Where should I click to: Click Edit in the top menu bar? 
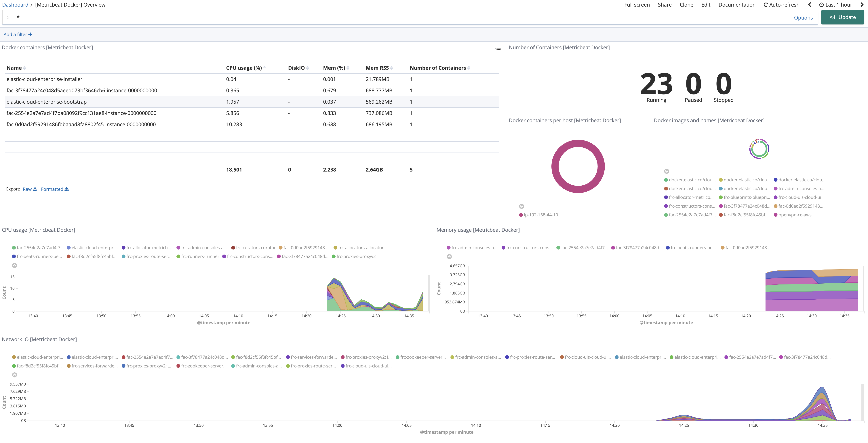pos(706,5)
